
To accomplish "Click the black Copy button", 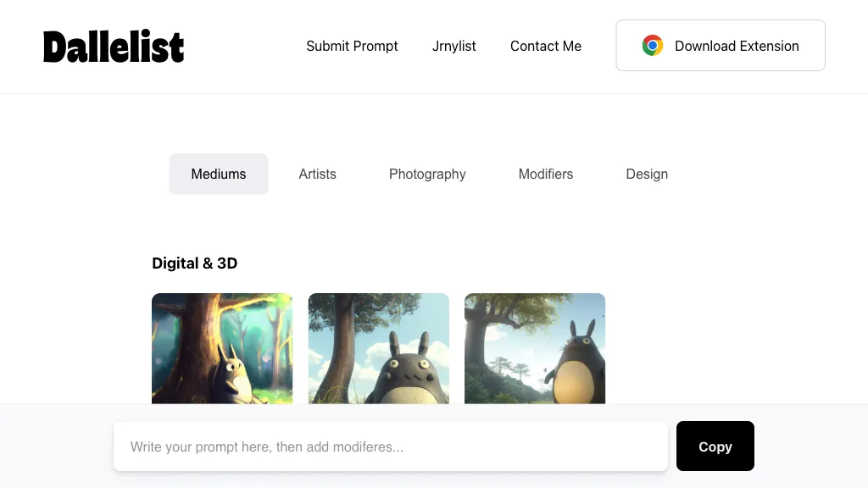I will click(715, 446).
